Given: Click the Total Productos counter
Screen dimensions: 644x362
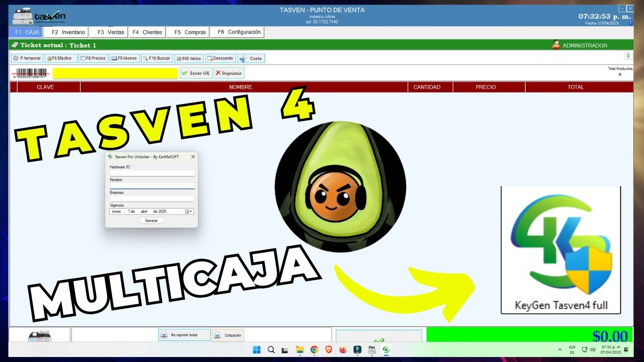Looking at the screenshot, I should [x=619, y=71].
